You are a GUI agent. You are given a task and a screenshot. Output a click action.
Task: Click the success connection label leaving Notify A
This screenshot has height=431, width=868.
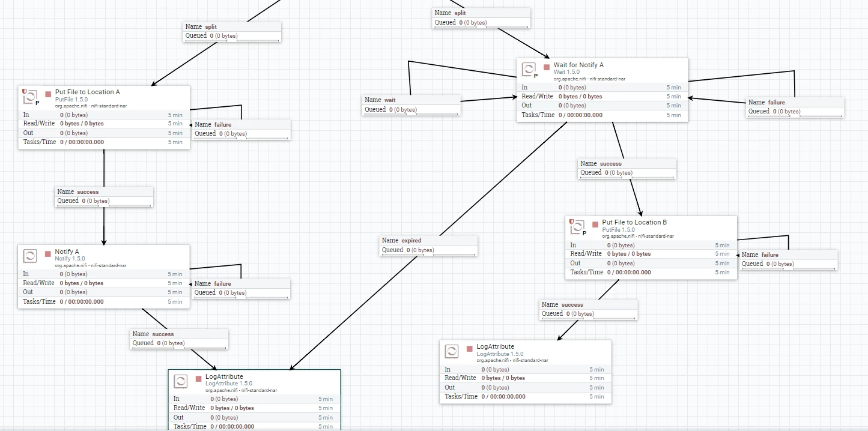(x=179, y=339)
